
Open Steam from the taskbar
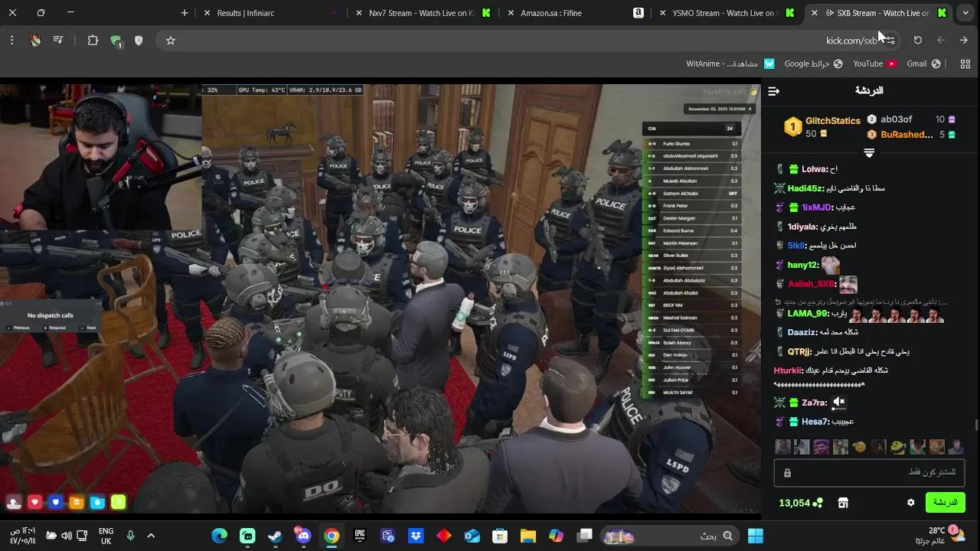click(275, 536)
